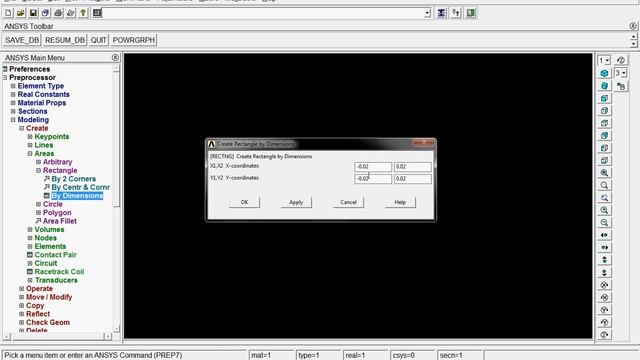
Task: Collapse the ANSYS Toolbar panel icon
Action: [x=633, y=26]
